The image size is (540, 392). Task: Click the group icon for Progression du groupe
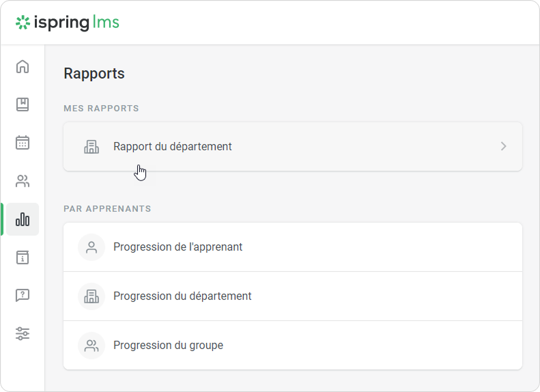(x=91, y=346)
